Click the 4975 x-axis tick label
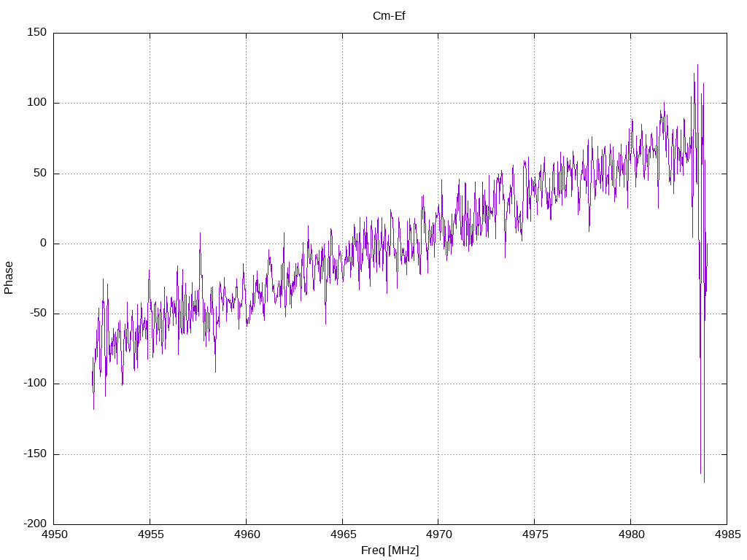747x560 pixels. click(x=535, y=534)
